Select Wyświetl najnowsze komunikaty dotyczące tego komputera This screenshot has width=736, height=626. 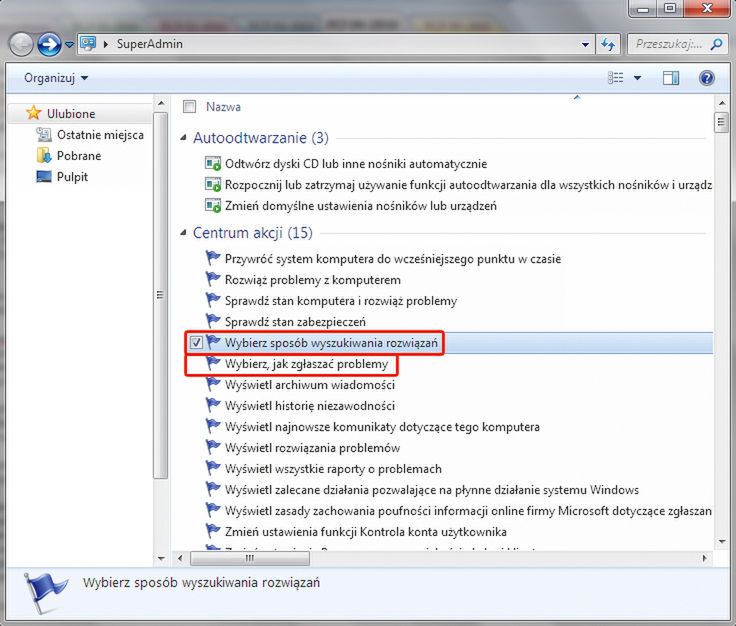point(382,427)
